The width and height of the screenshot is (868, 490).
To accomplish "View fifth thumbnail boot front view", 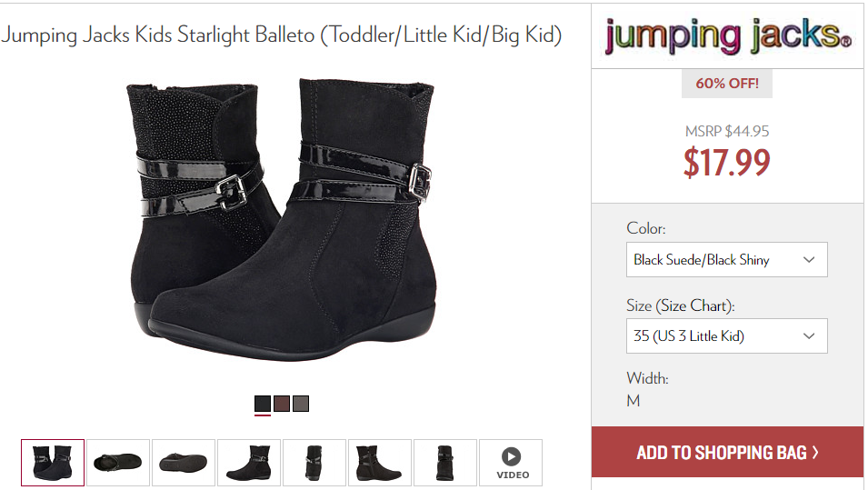I will [314, 463].
